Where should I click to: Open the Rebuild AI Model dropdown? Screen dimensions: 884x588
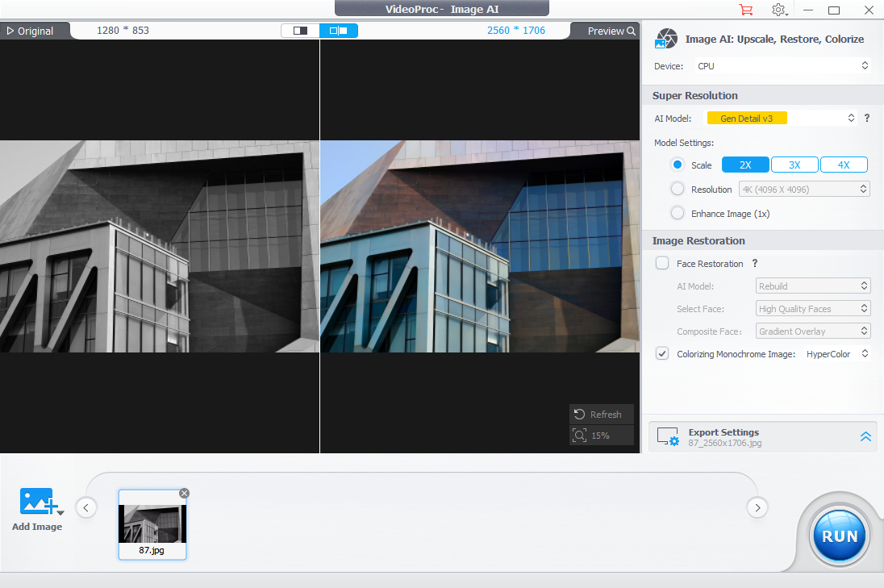click(813, 286)
